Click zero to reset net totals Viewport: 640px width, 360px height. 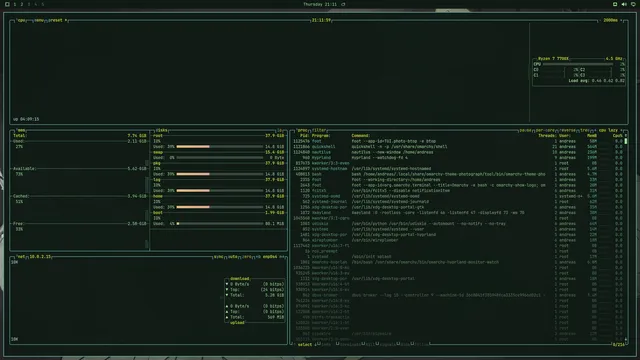(x=247, y=257)
